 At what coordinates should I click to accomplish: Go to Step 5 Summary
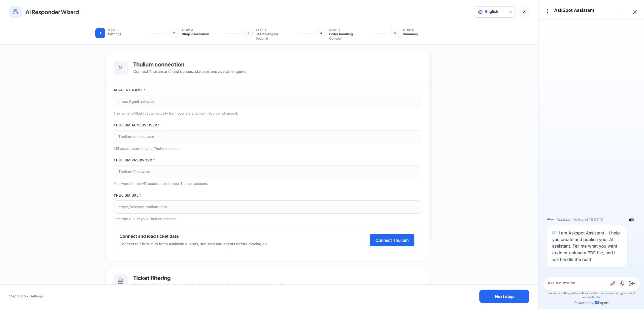click(x=404, y=33)
